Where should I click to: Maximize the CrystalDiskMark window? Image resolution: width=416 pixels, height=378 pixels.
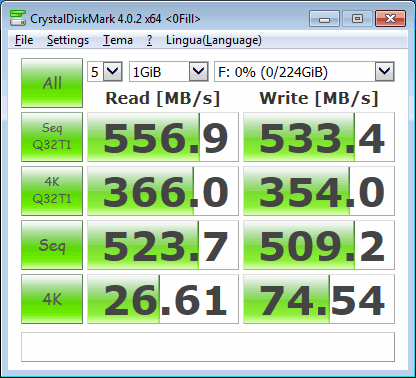[x=357, y=18]
